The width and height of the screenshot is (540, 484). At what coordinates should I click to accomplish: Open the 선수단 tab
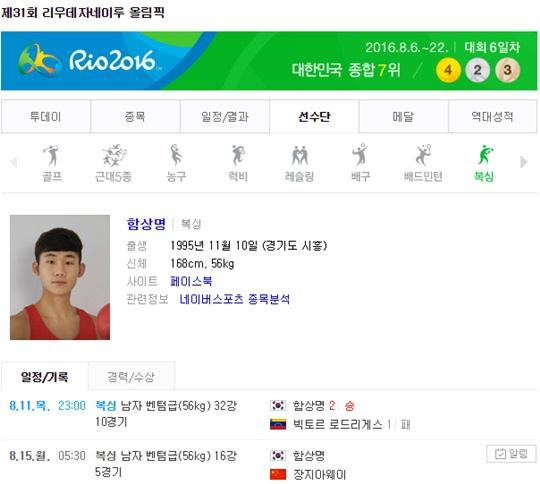pos(314,117)
